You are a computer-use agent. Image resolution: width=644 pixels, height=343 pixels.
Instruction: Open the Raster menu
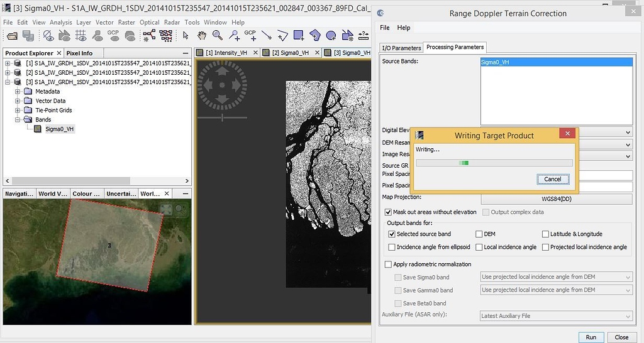pyautogui.click(x=126, y=22)
